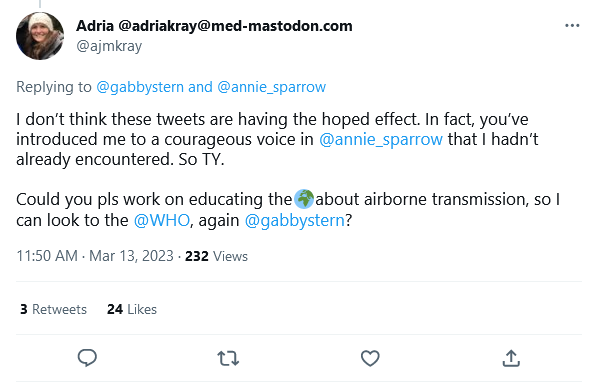Click the @gabbystern mention at tweet end
598x382 pixels.
(294, 220)
